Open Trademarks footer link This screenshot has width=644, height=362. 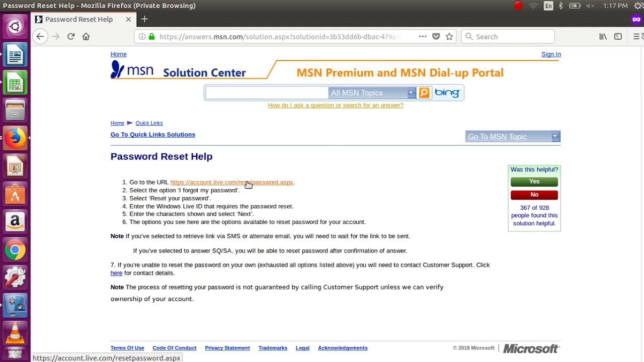(x=273, y=348)
